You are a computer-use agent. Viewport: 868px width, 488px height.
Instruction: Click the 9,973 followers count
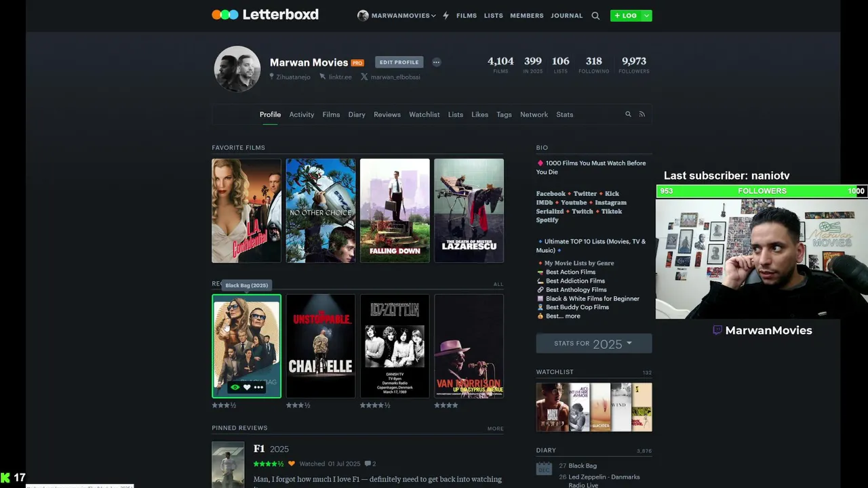point(634,64)
